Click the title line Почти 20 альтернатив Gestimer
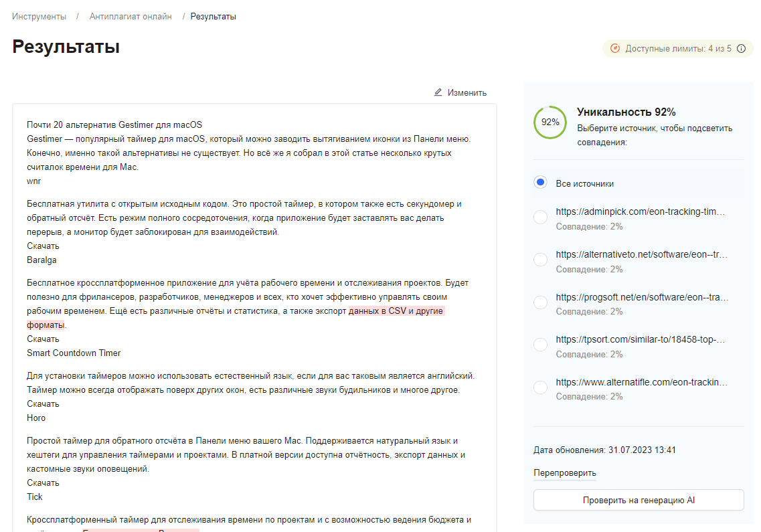761x532 pixels. pyautogui.click(x=114, y=124)
